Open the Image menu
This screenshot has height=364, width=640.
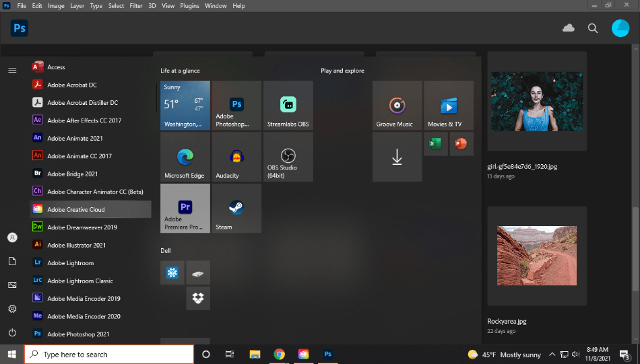point(56,5)
